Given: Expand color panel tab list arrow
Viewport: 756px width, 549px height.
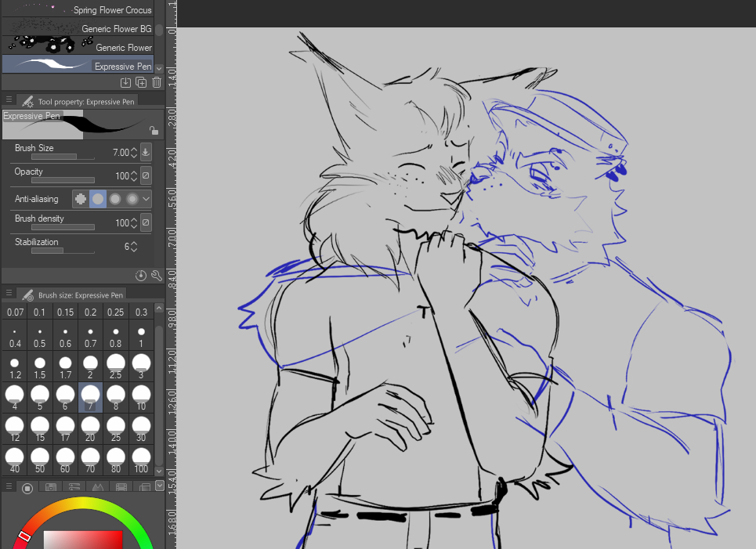Looking at the screenshot, I should (160, 486).
